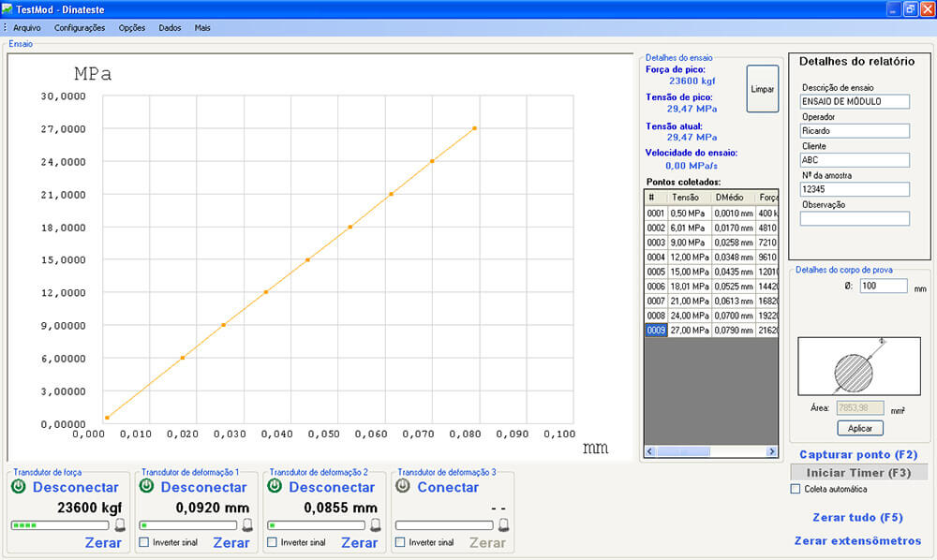Toggle Inverter sinal for deformação 3
Image resolution: width=937 pixels, height=560 pixels.
coord(400,542)
